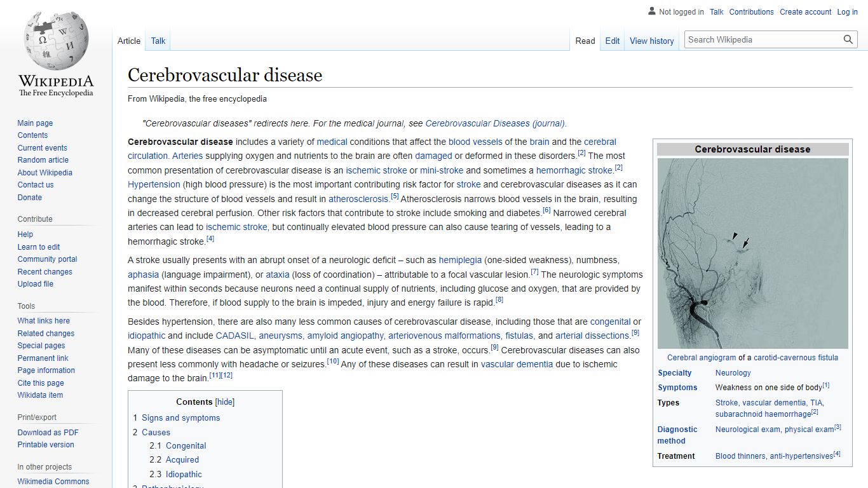Image resolution: width=868 pixels, height=488 pixels.
Task: Open Page information in Tools
Action: click(46, 370)
